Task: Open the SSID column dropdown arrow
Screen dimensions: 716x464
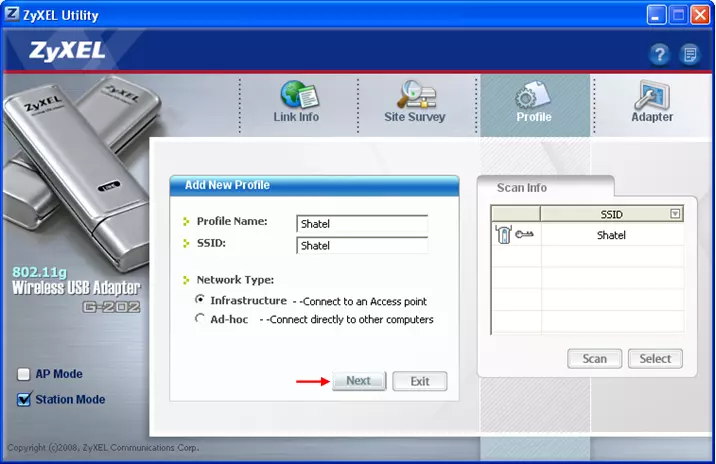Action: (675, 213)
